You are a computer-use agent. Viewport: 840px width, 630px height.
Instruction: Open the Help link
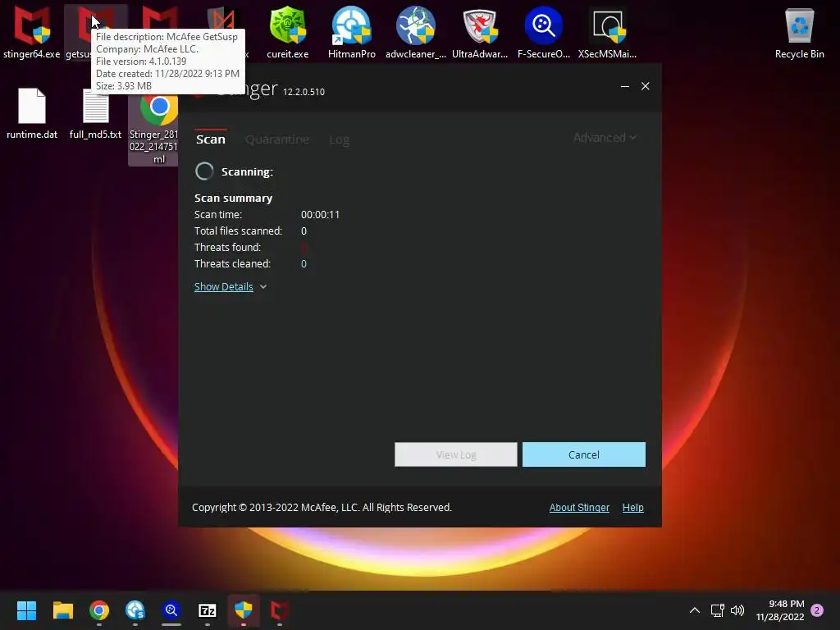(632, 507)
